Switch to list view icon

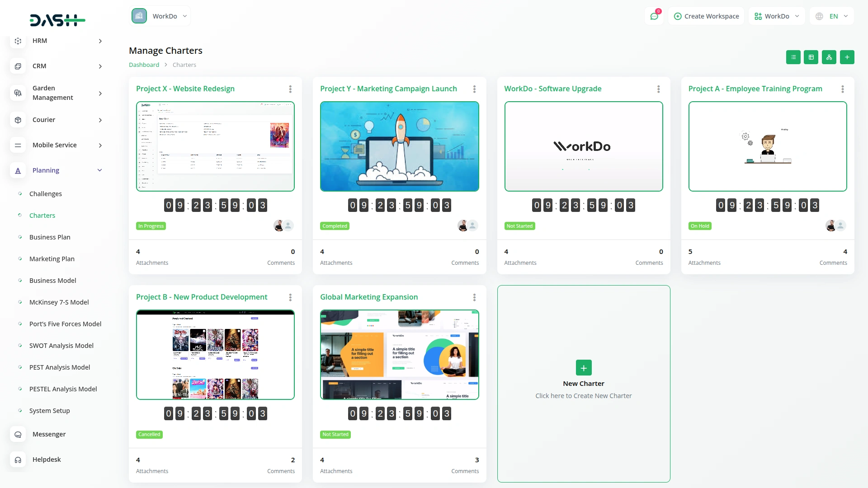pos(793,57)
